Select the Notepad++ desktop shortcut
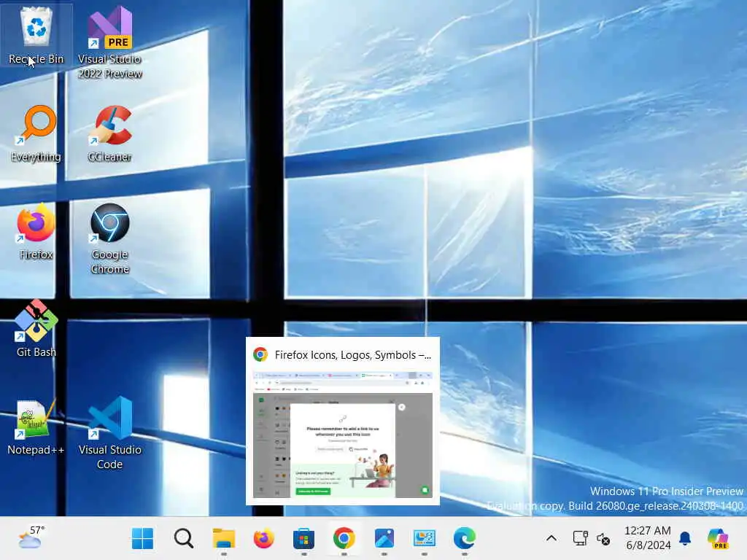 [36, 427]
